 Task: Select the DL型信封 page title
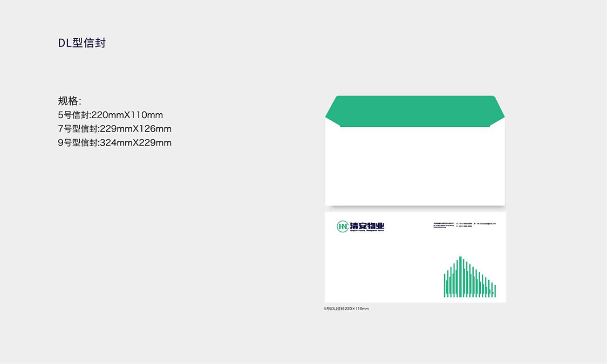click(82, 43)
